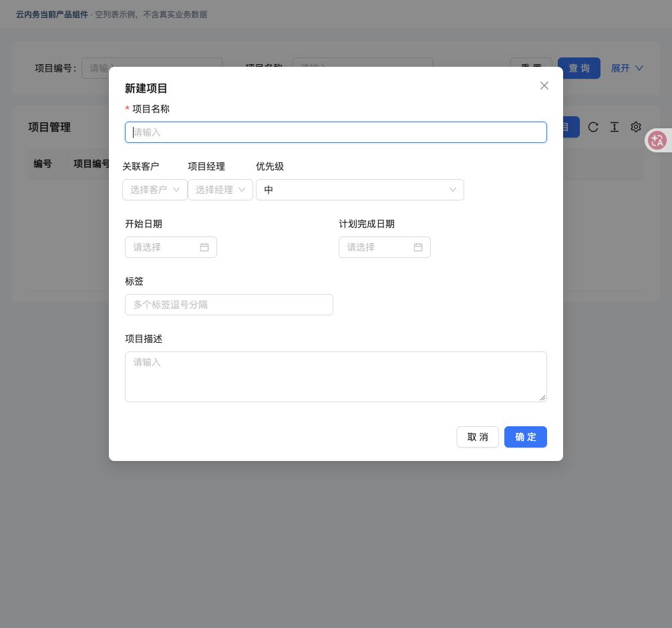Click the 项目编号 search input

point(152,68)
